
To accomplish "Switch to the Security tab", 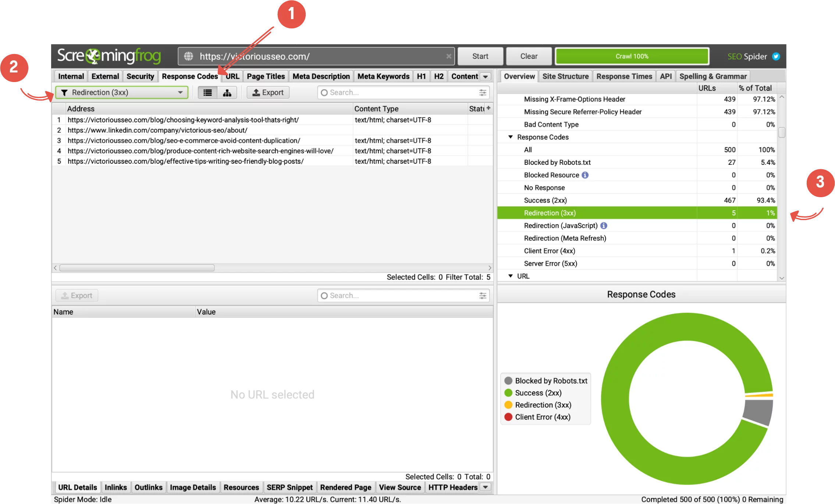I will [139, 76].
